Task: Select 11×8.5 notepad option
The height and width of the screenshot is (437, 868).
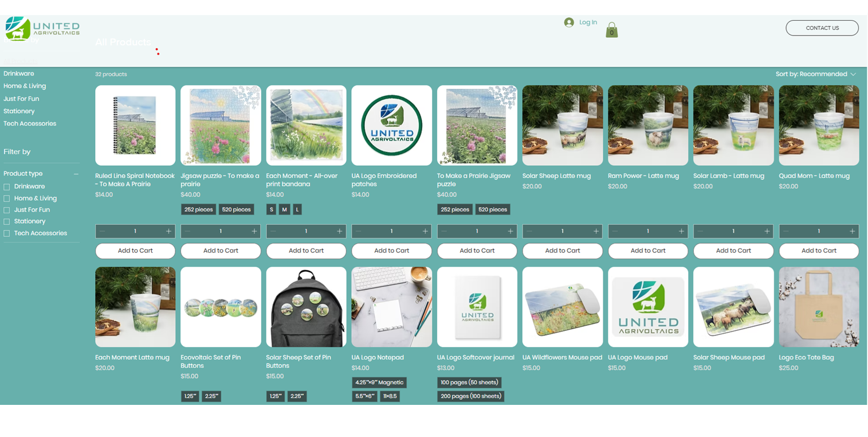Action: (x=390, y=396)
